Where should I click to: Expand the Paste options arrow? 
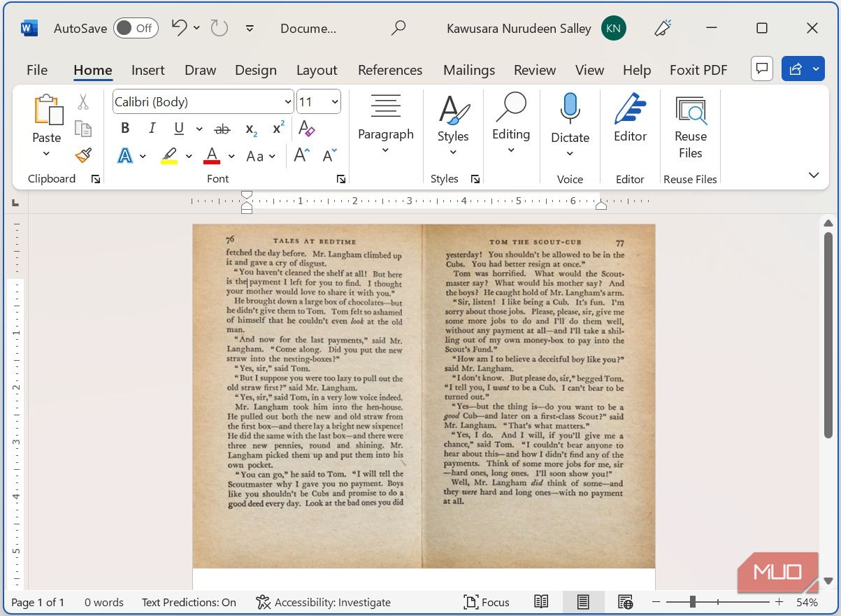(46, 154)
